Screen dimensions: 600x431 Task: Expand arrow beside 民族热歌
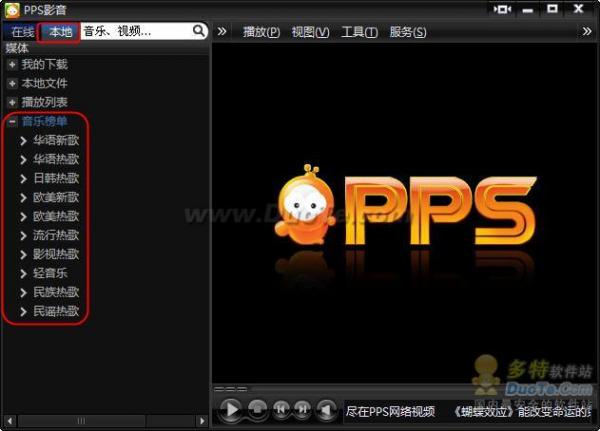(x=23, y=293)
